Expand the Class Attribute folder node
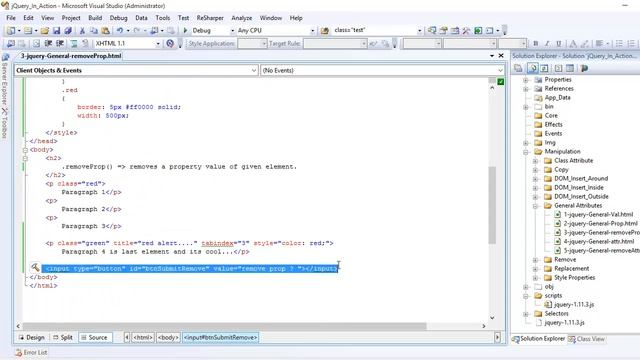Screen dimensions: 640x360 coord(535,161)
